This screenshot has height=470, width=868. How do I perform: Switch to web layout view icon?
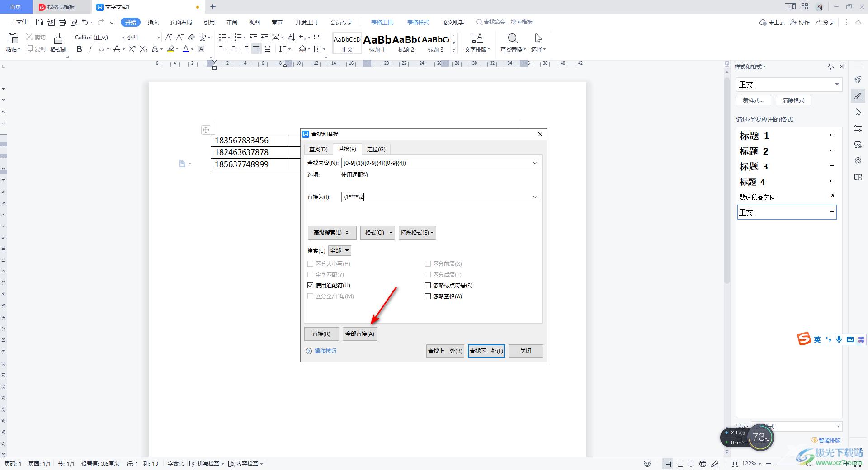[703, 464]
